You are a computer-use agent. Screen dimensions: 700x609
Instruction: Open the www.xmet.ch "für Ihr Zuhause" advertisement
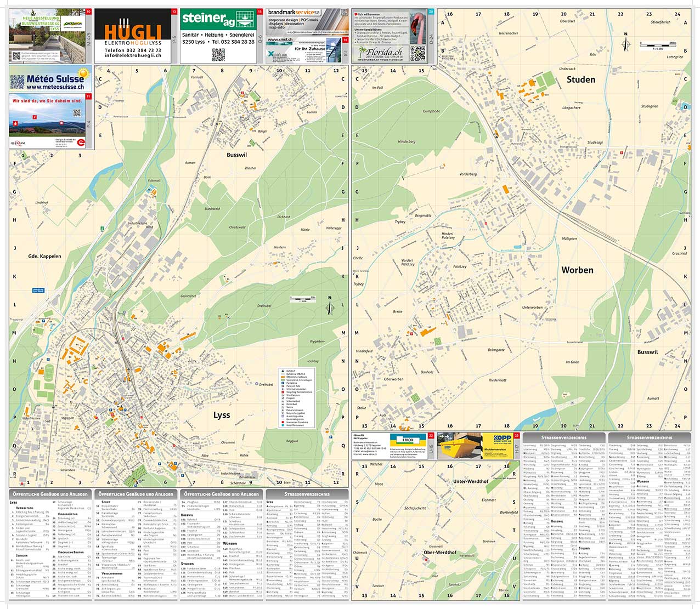coord(304,49)
